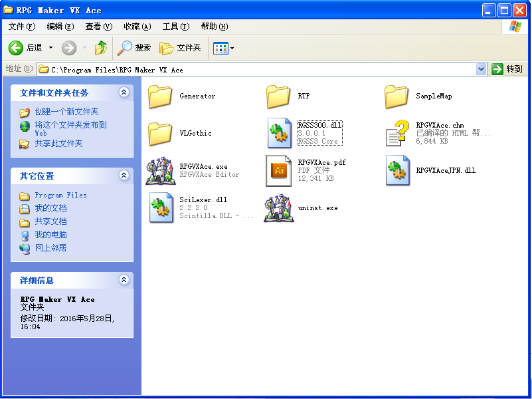Open the Back history dropdown arrow

[50, 47]
